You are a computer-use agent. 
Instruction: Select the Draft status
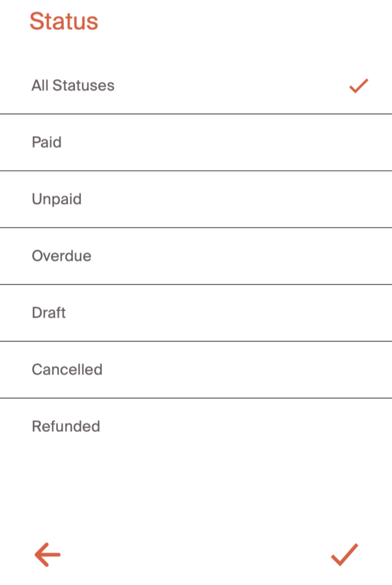(x=49, y=313)
